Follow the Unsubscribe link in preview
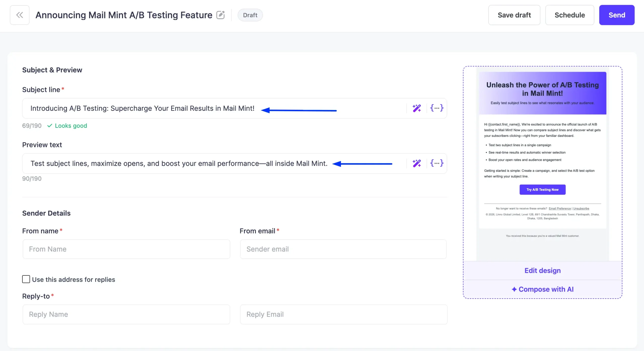This screenshot has height=351, width=644. pos(581,208)
